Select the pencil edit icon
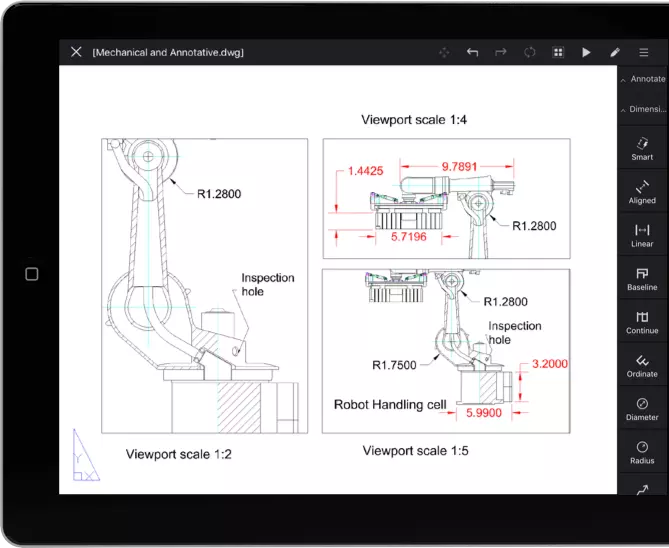669x548 pixels. pyautogui.click(x=615, y=52)
